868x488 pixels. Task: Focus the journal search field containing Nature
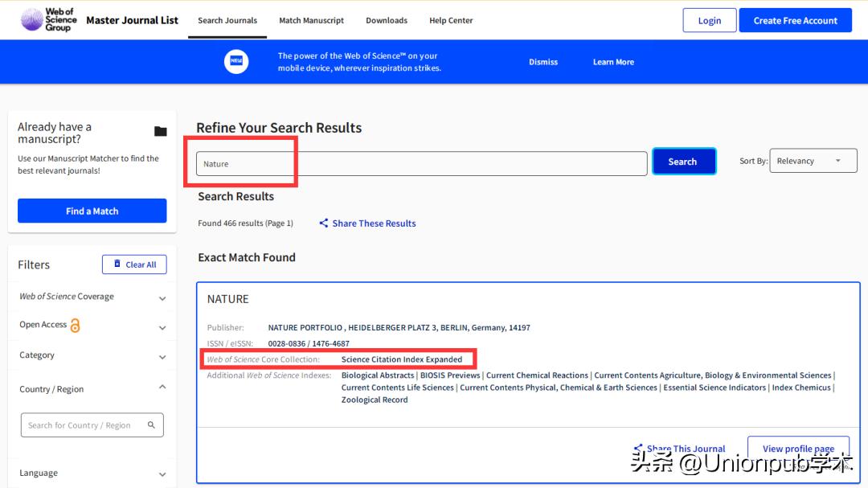point(421,163)
